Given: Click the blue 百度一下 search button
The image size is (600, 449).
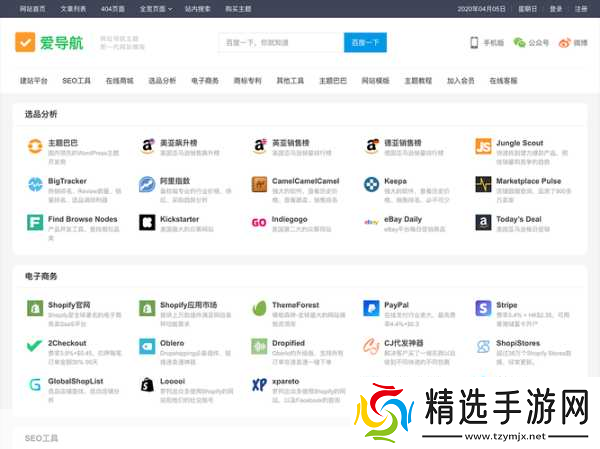Looking at the screenshot, I should coord(365,42).
